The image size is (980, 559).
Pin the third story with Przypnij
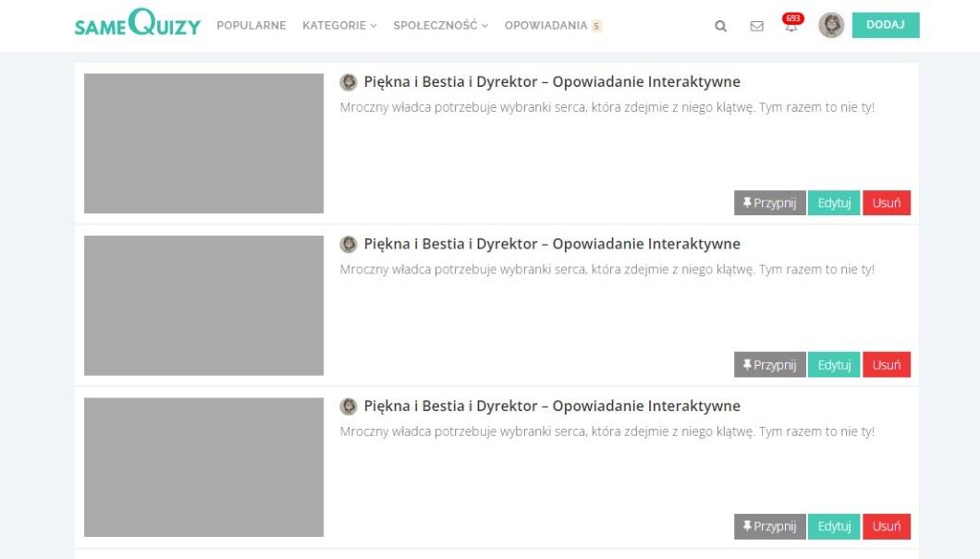click(769, 527)
